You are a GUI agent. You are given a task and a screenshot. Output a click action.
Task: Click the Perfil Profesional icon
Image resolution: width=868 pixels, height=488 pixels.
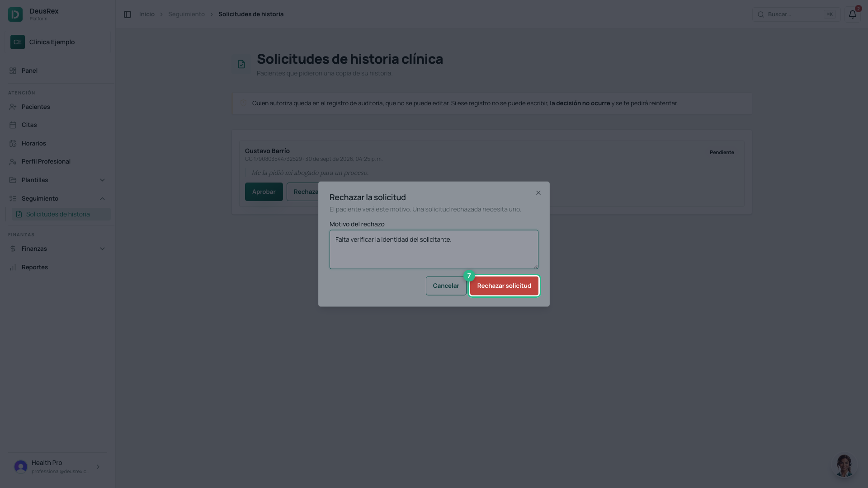click(13, 162)
